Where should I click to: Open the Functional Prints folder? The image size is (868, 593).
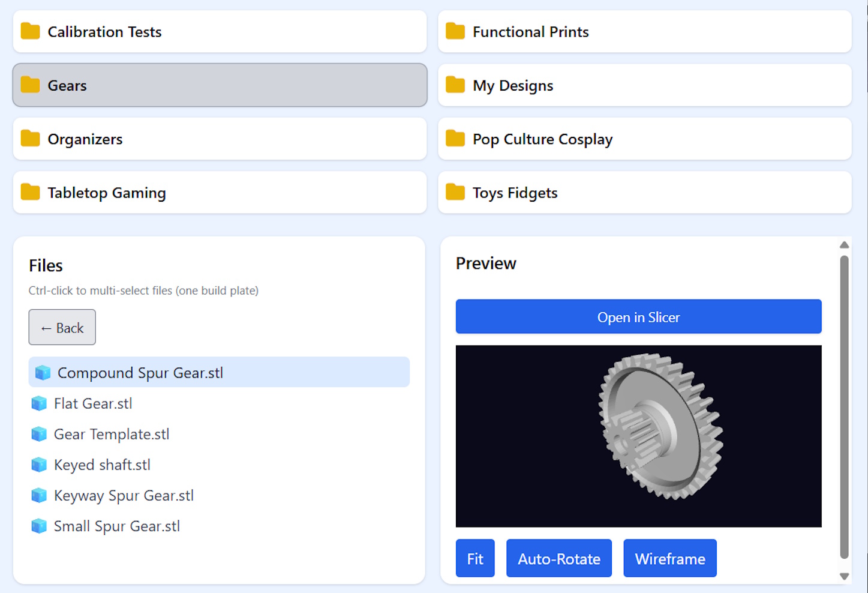[645, 31]
